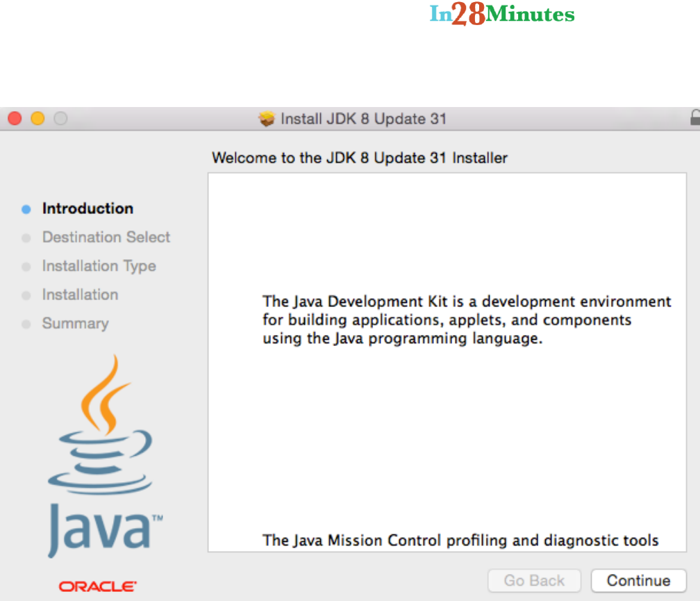Click the gray bullet beside Installation Type

26,267
